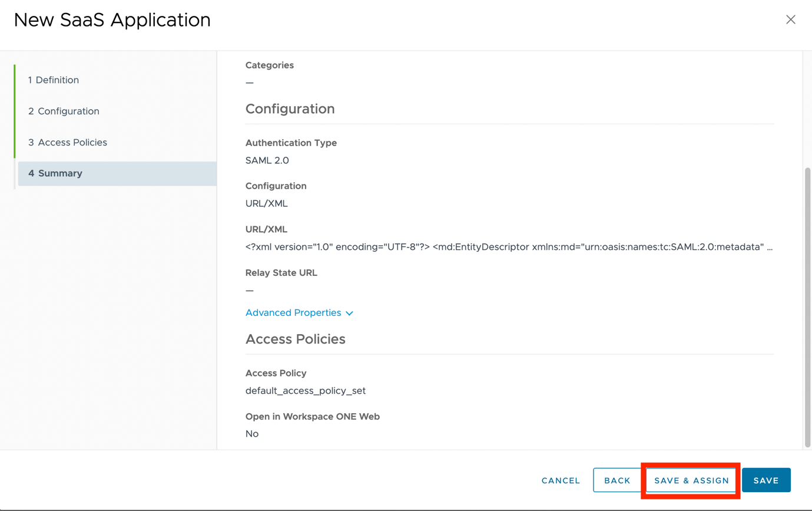
Task: Select default_access_policy_set value
Action: 306,391
